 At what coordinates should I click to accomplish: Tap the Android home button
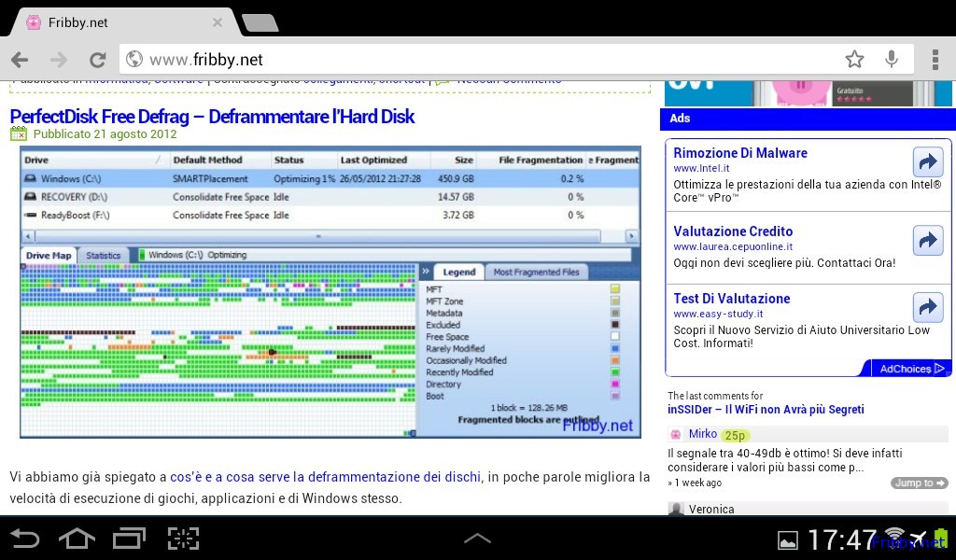77,539
